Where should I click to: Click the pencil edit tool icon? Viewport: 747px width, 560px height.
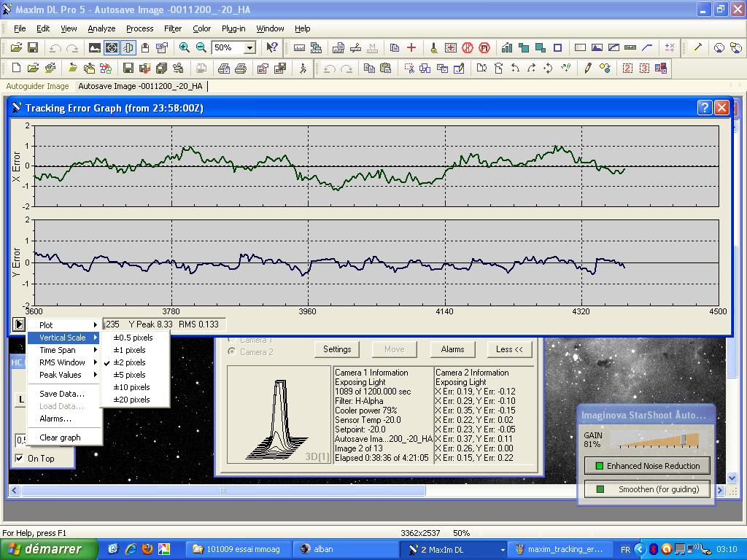pyautogui.click(x=588, y=68)
